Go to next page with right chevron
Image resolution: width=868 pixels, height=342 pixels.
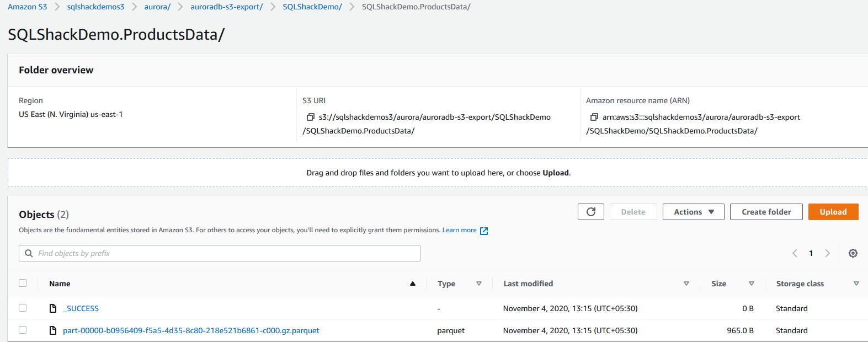tap(827, 253)
